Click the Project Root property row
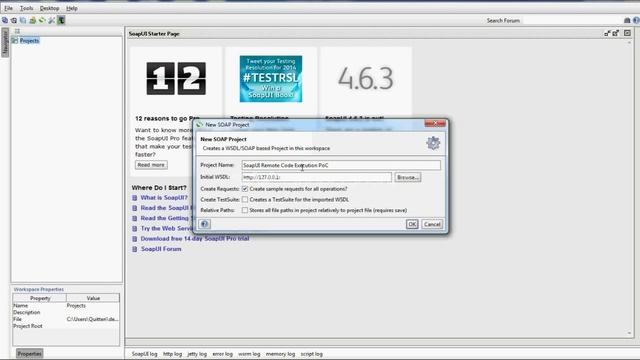This screenshot has height=360, width=640. click(66, 326)
